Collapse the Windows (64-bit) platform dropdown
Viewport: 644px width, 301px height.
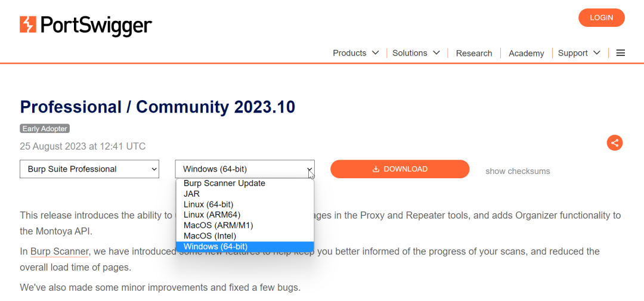pos(245,169)
